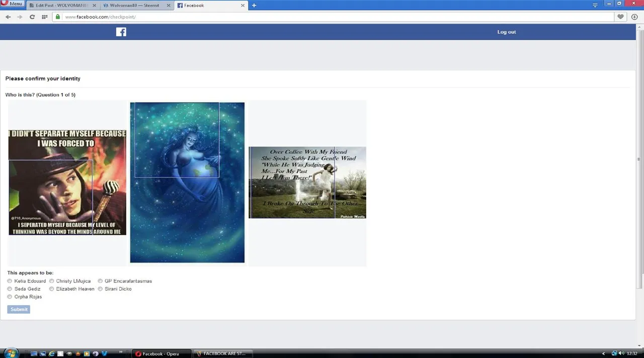Select the Christy LMujica radio button
This screenshot has height=358, width=644.
click(51, 281)
